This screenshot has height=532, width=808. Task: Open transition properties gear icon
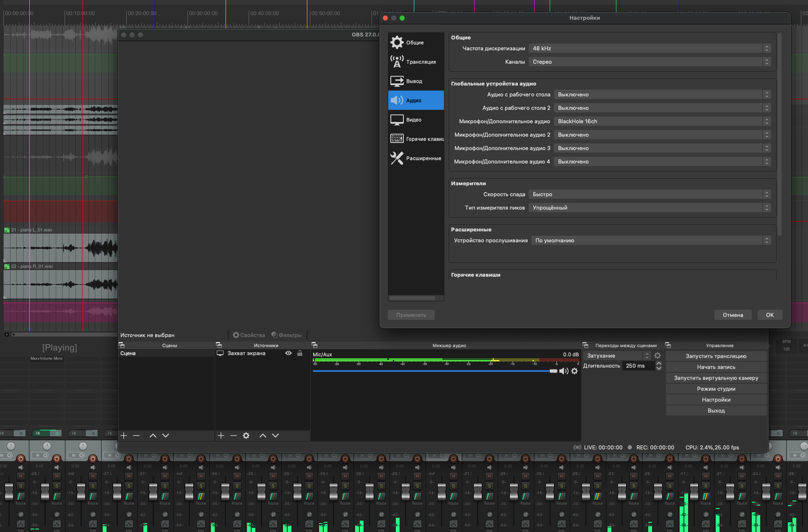tap(657, 356)
